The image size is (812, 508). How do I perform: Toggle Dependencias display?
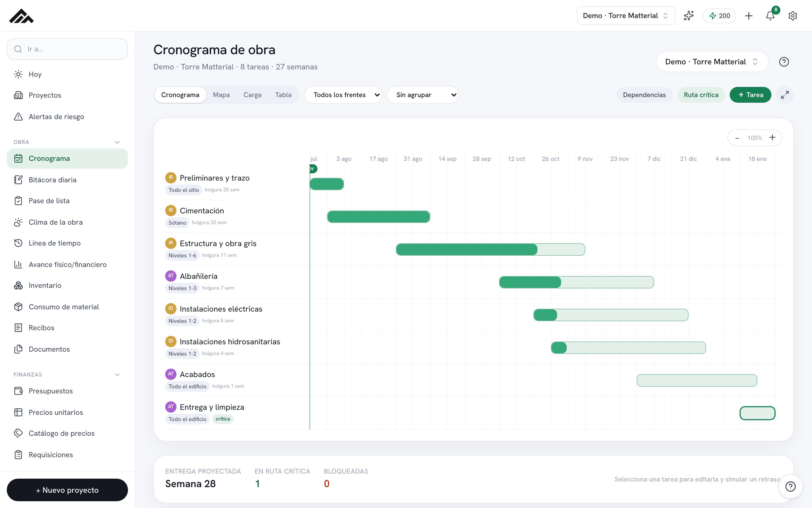pyautogui.click(x=644, y=95)
